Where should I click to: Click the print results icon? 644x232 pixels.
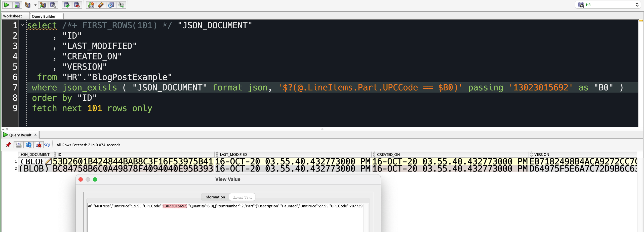click(18, 145)
